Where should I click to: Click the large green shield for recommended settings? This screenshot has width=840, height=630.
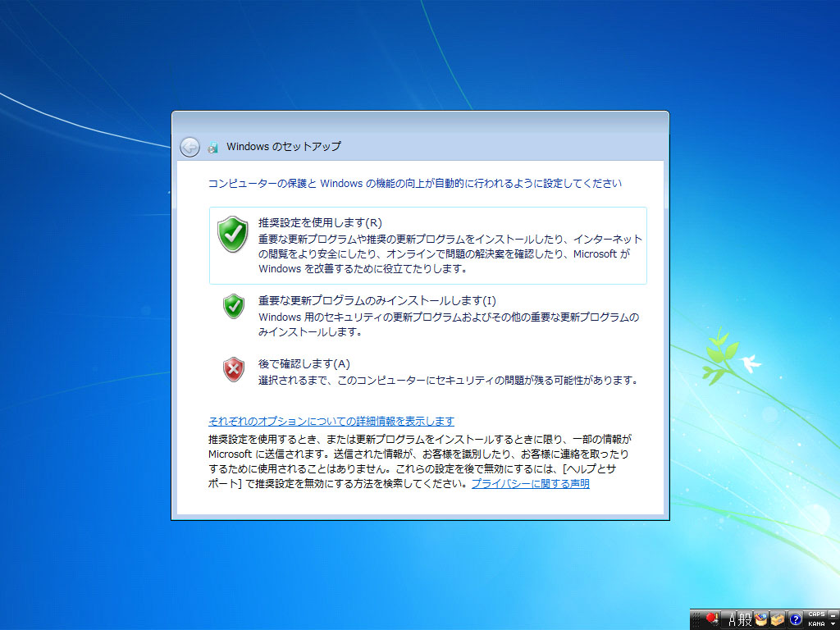click(232, 235)
